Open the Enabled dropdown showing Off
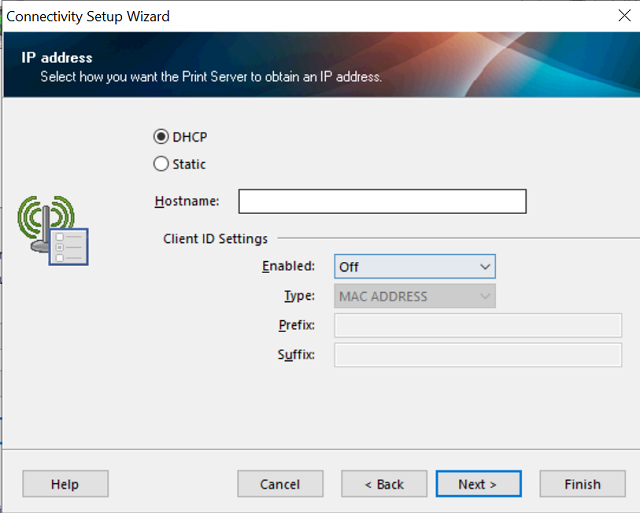 414,267
